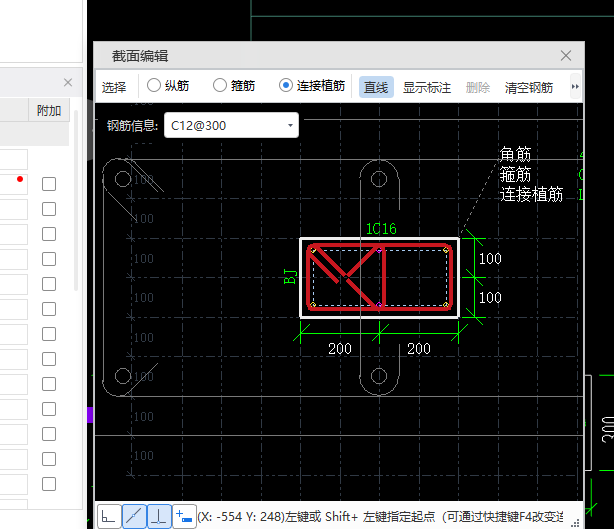614x529 pixels.
Task: Click the 角筋 legend text
Action: 515,154
